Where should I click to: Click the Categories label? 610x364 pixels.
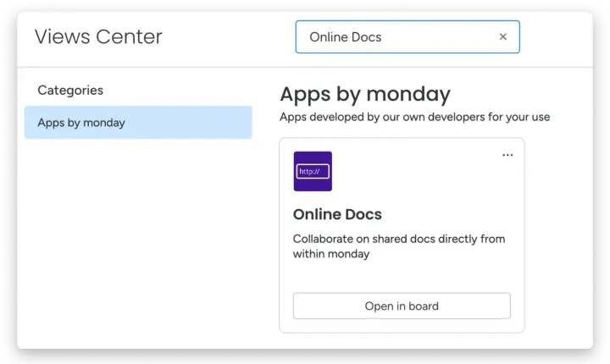(x=70, y=91)
